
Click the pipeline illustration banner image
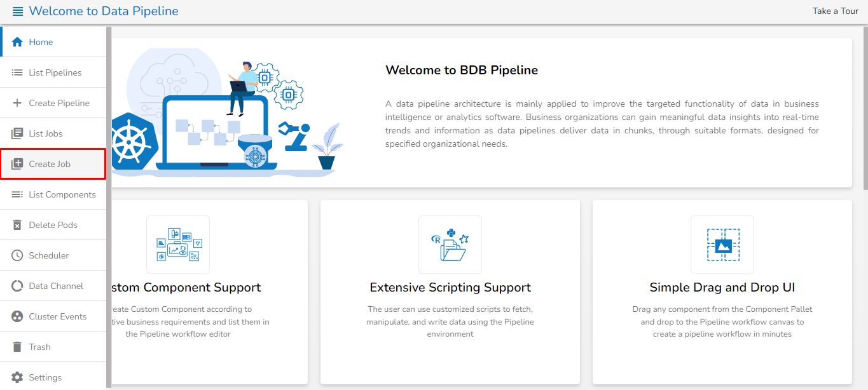click(x=229, y=112)
